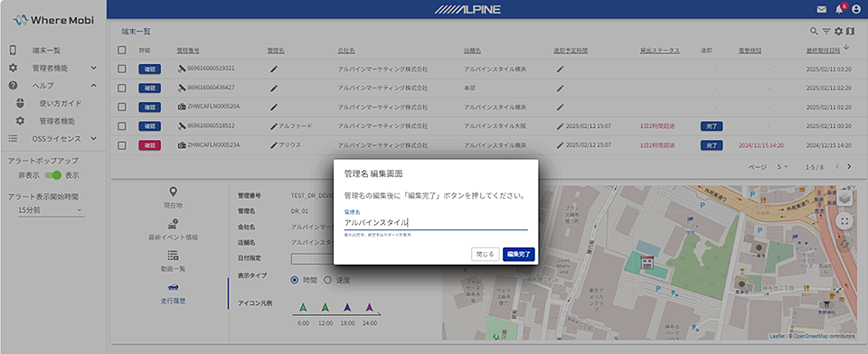Open rows-per-page dropdown showing 5

[x=782, y=166]
